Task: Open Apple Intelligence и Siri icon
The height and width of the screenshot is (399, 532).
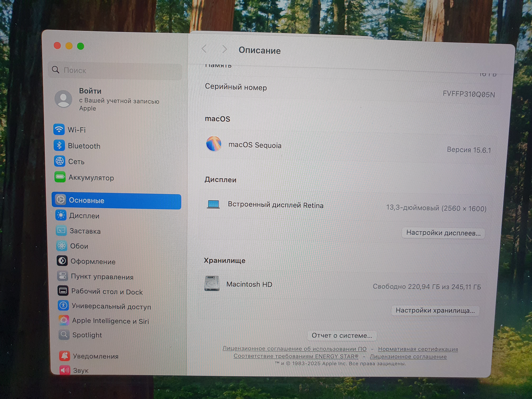Action: click(64, 320)
